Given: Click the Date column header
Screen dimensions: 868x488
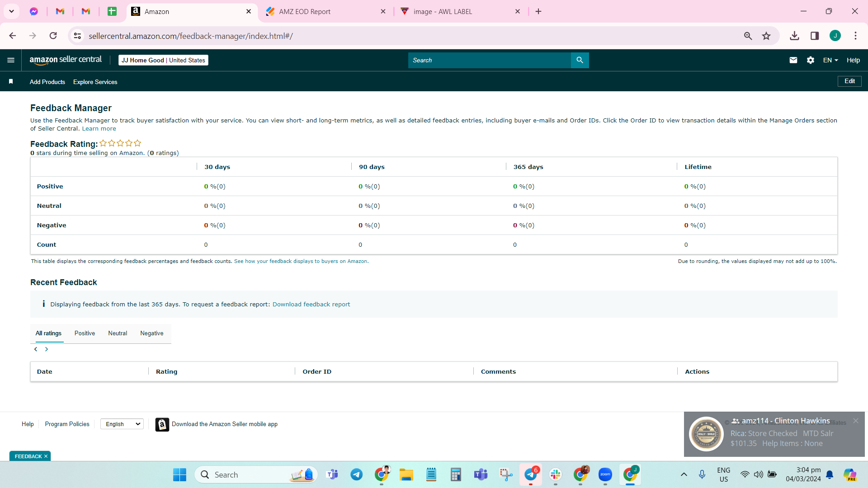Looking at the screenshot, I should point(45,371).
